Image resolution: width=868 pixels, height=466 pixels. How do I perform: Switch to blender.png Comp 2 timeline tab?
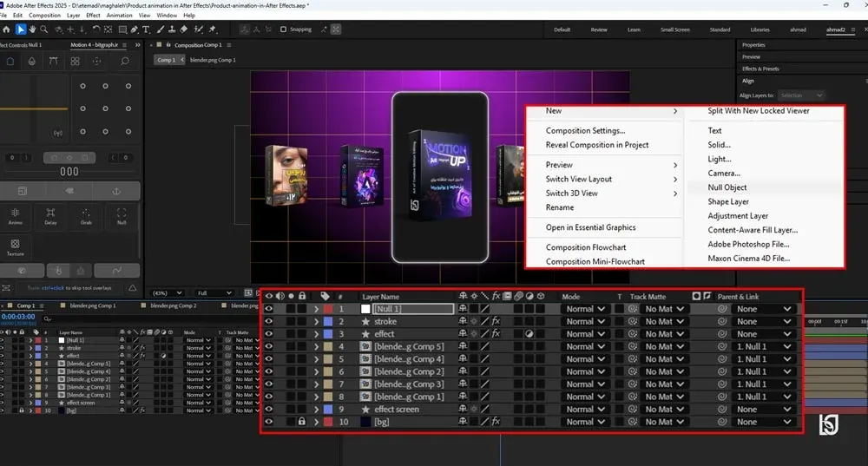pyautogui.click(x=174, y=305)
